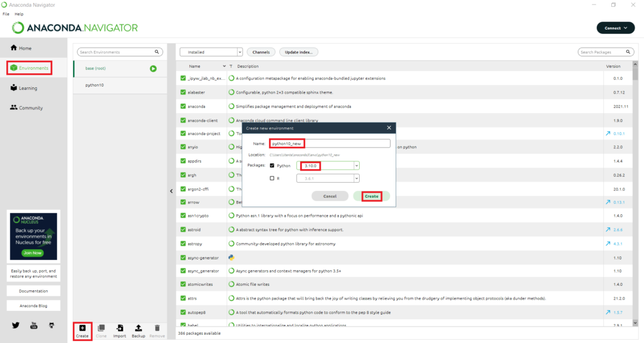Click the Create environment plus icon
Viewport: 644px width, 343px height.
[82, 328]
